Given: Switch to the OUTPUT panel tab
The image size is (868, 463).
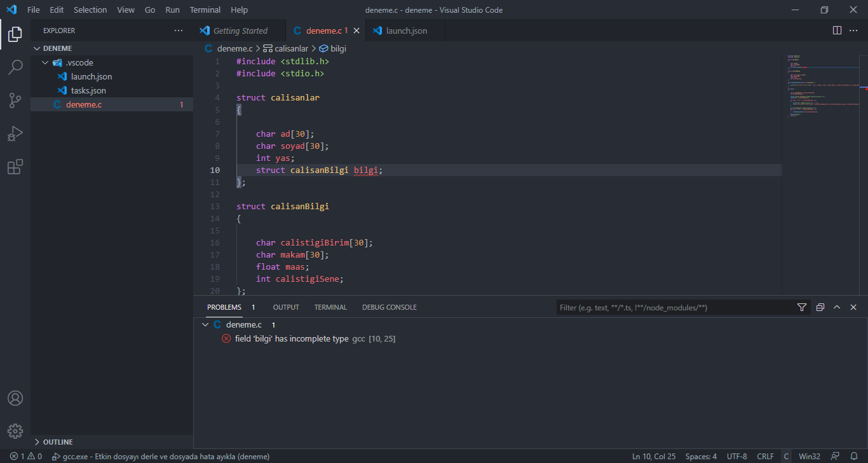Looking at the screenshot, I should coord(286,307).
